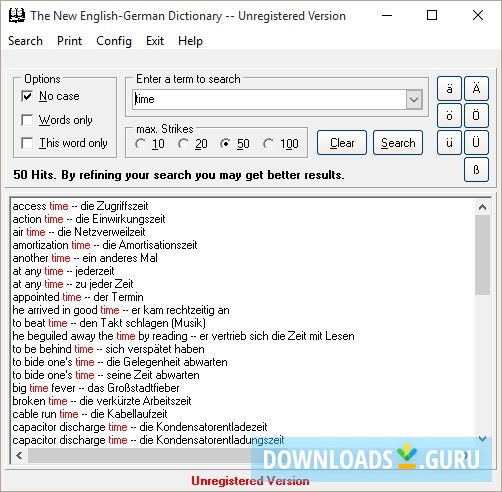Open the Print menu

click(x=69, y=41)
